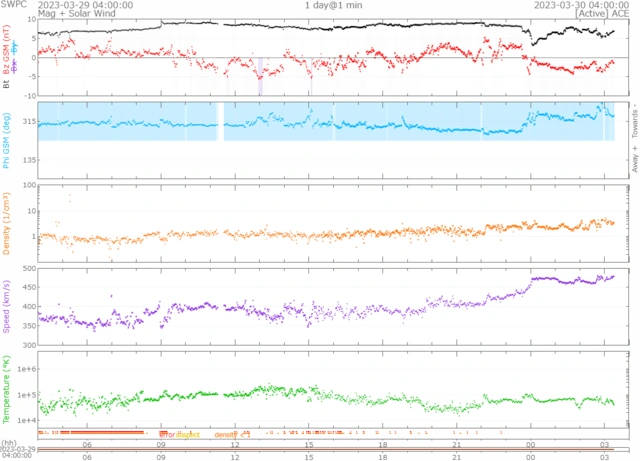Click the 1 day@1 min time span label
This screenshot has width=640, height=461.
coord(333,5)
